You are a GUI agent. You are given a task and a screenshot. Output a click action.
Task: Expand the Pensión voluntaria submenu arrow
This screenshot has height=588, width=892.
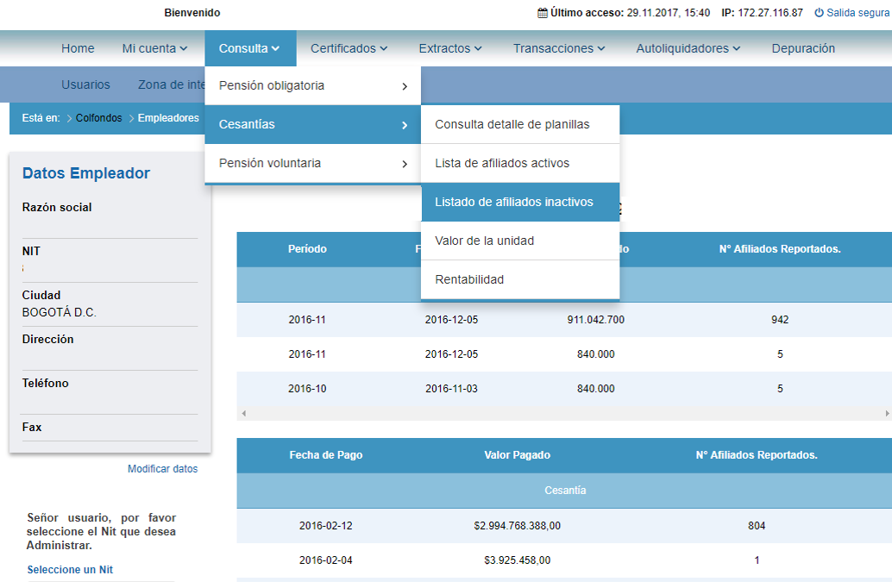click(x=405, y=164)
